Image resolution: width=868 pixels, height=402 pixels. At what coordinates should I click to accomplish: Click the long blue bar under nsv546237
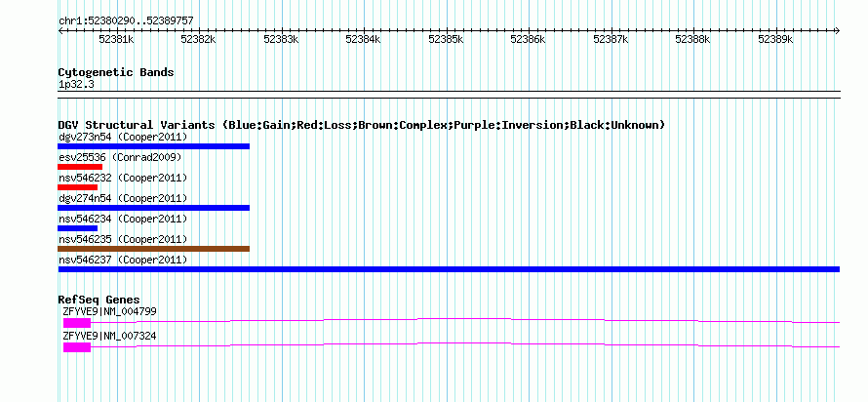[449, 269]
